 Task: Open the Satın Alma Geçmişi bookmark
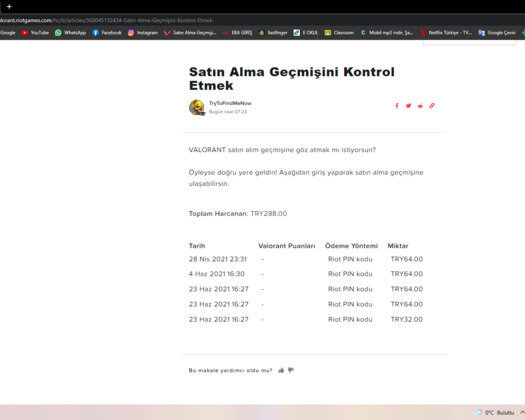[190, 32]
